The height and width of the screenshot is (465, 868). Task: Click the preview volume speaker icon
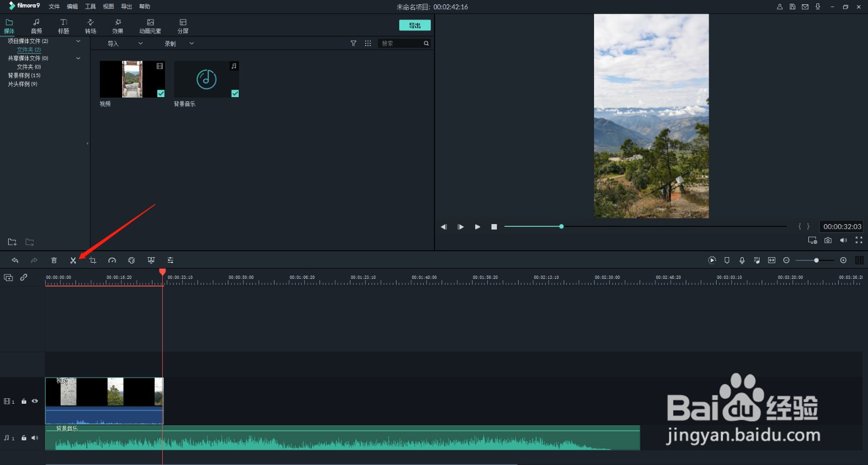click(x=843, y=240)
